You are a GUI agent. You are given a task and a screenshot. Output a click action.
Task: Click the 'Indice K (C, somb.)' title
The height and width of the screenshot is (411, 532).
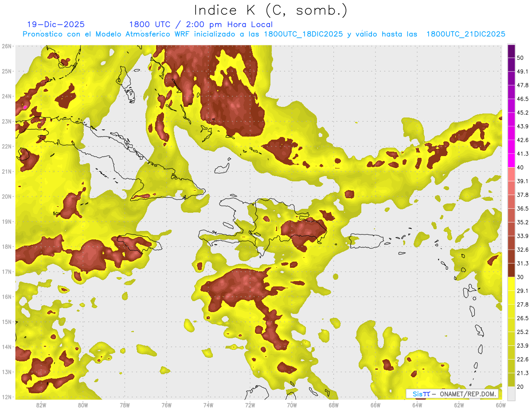click(x=270, y=10)
